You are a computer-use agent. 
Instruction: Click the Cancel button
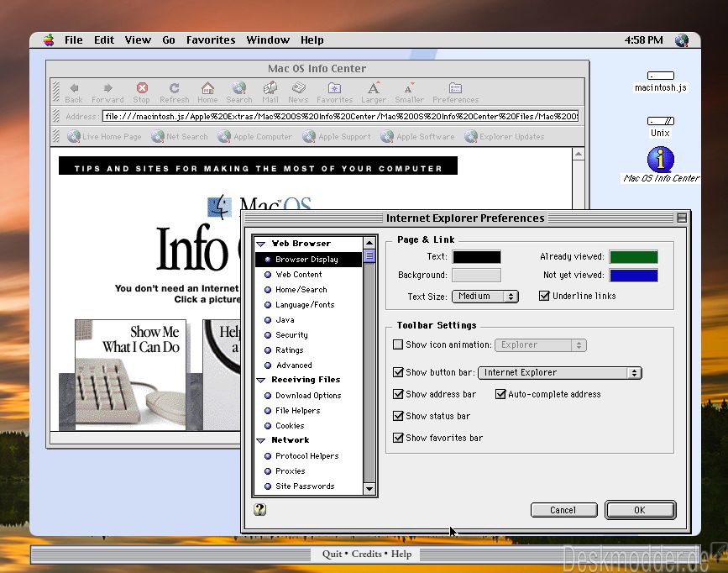(x=563, y=510)
